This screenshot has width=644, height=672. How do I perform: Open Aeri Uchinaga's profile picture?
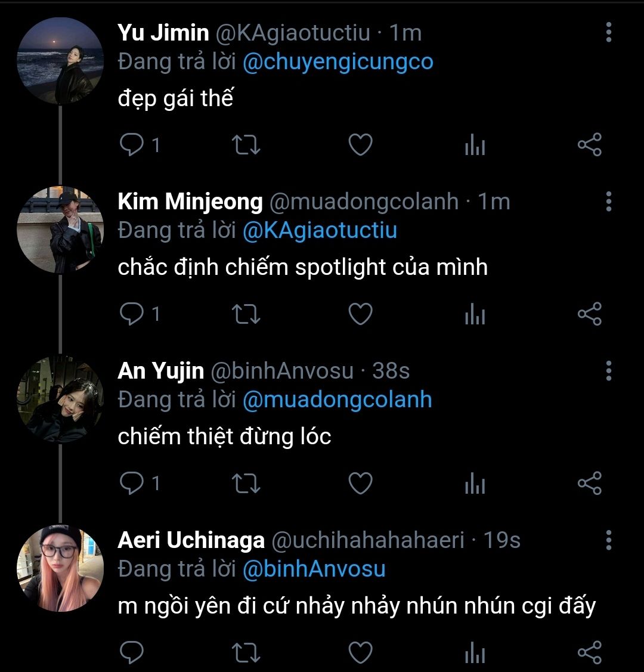point(60,568)
